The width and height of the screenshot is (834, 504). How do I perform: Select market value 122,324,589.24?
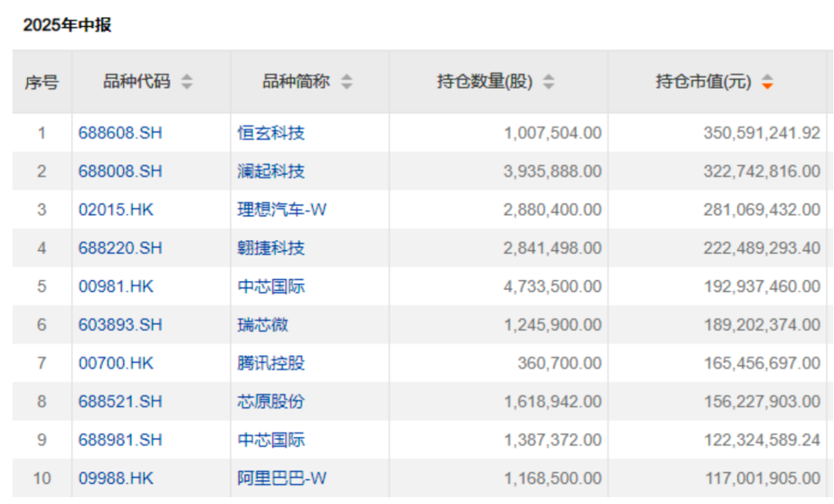(762, 440)
